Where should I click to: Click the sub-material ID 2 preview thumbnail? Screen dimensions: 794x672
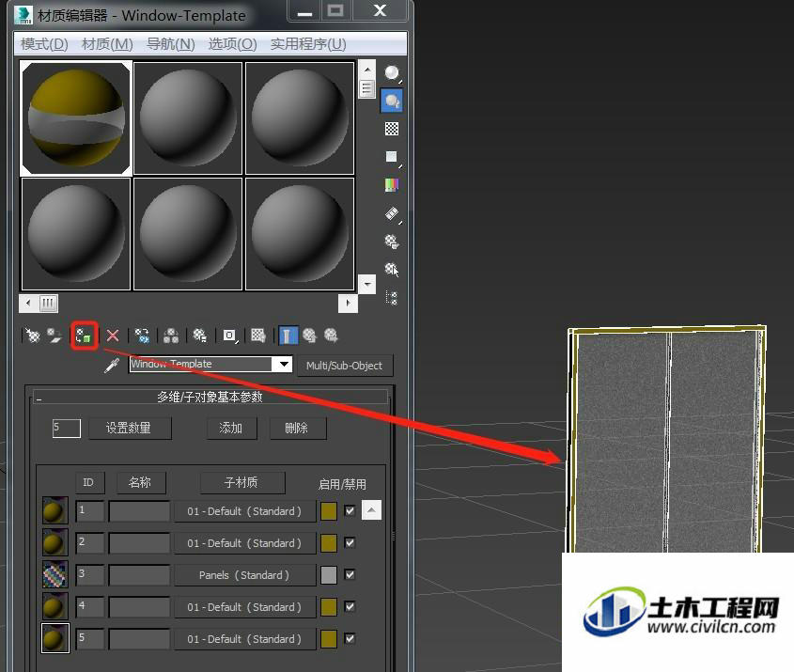55,543
